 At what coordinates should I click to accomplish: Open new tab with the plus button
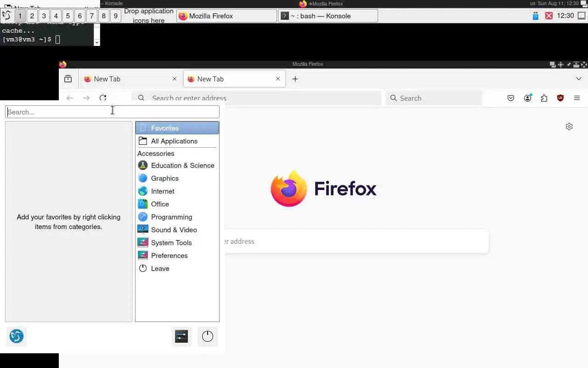pos(295,79)
